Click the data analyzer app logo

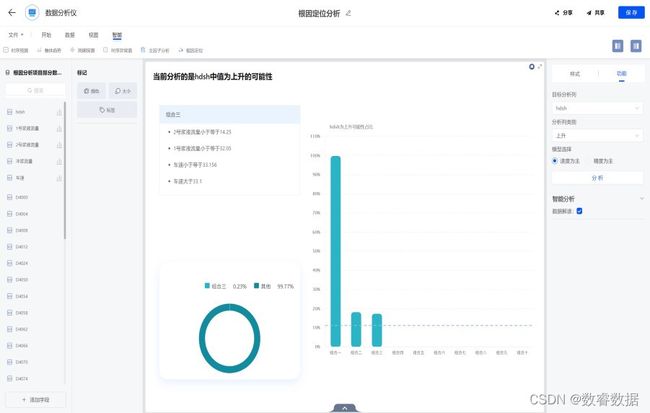(32, 13)
